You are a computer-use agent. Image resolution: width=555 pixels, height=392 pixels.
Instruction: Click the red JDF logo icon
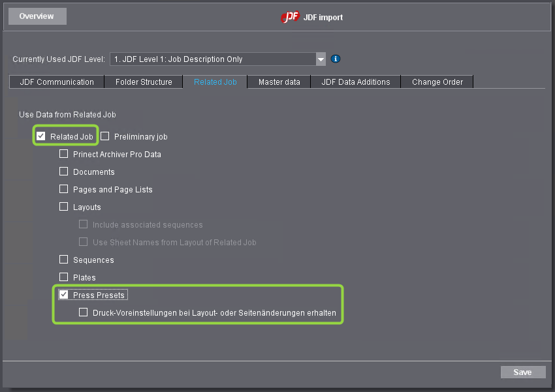(289, 18)
